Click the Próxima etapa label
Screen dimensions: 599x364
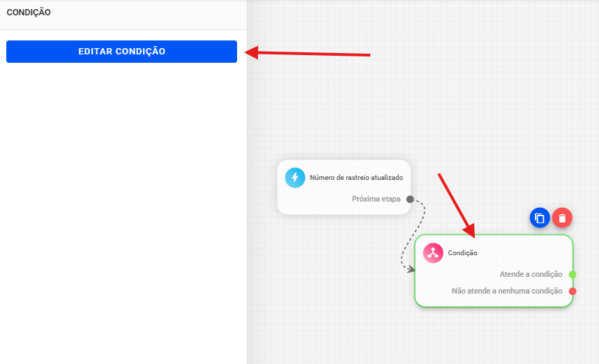point(376,199)
